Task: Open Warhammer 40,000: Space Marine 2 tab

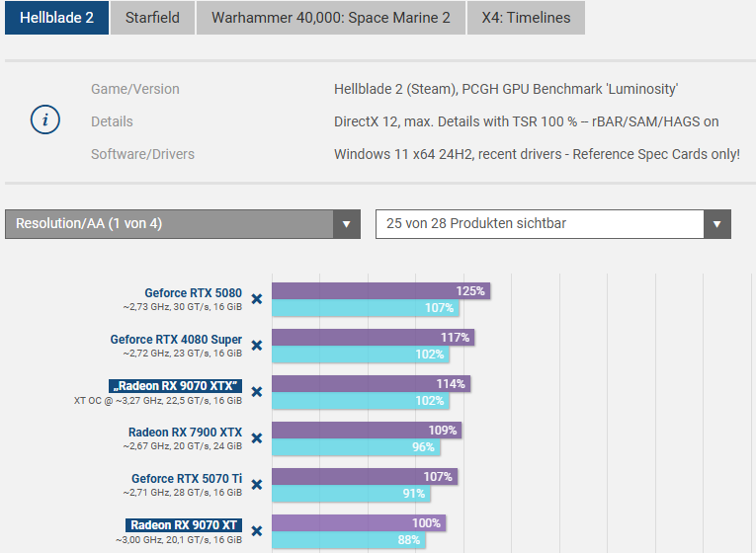Action: [x=331, y=18]
